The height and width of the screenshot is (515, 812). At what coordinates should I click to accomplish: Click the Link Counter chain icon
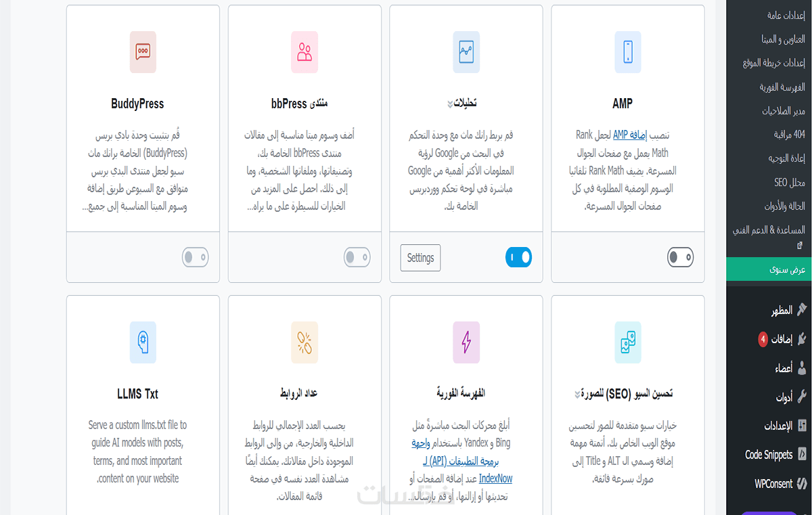pos(304,342)
